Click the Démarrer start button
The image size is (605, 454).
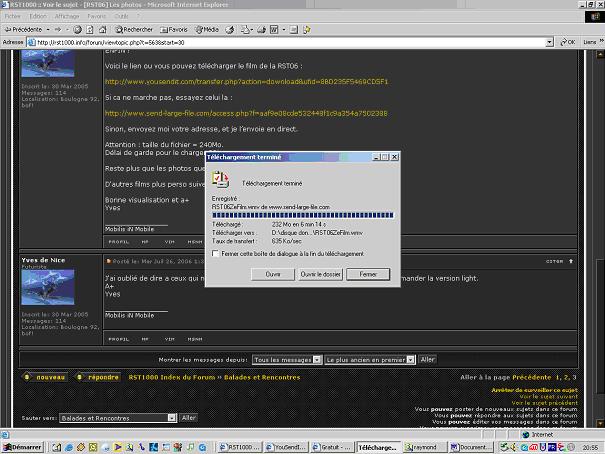[22, 447]
